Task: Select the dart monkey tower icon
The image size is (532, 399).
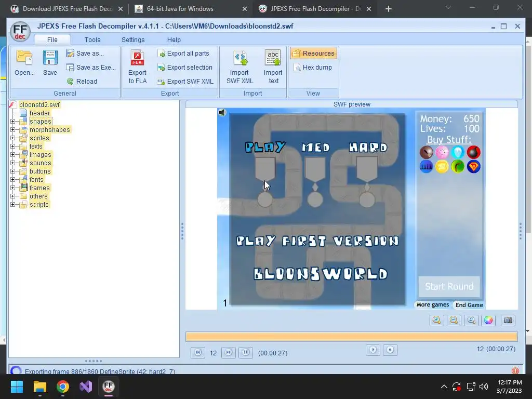Action: [426, 152]
